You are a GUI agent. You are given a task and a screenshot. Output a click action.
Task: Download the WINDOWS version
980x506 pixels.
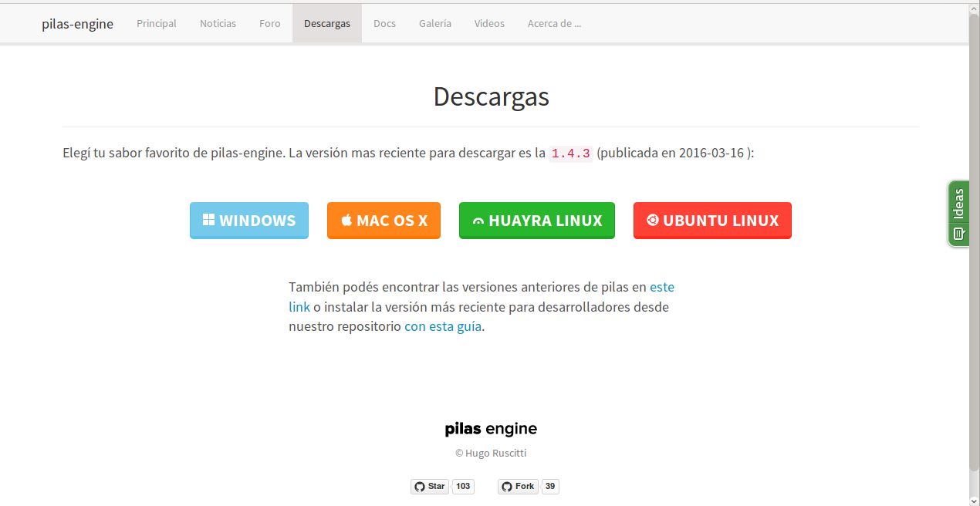click(249, 221)
